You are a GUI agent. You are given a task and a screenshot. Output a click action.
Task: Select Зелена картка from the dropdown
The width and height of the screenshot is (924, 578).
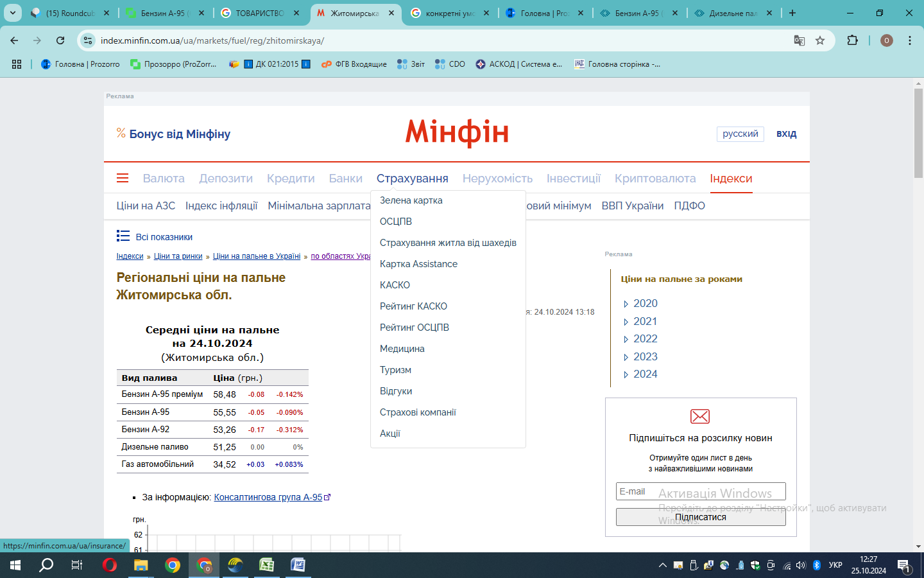pos(411,200)
